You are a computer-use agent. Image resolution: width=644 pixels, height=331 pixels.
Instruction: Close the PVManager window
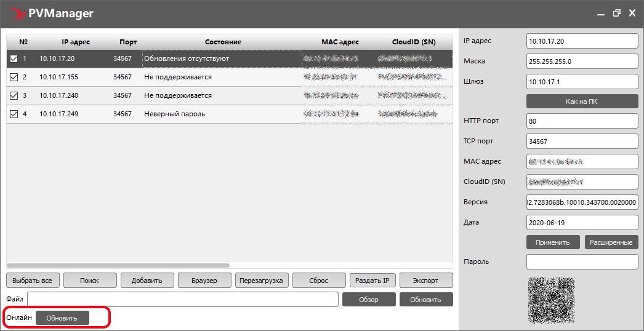coord(632,14)
